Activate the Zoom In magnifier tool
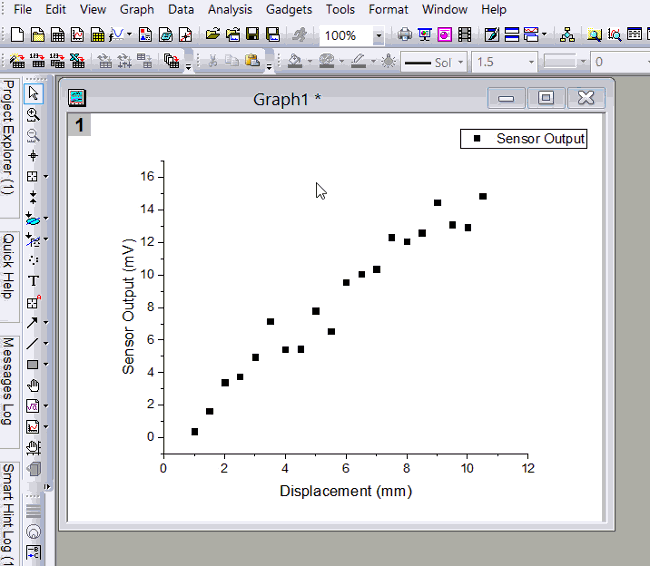This screenshot has height=566, width=650. click(x=33, y=114)
